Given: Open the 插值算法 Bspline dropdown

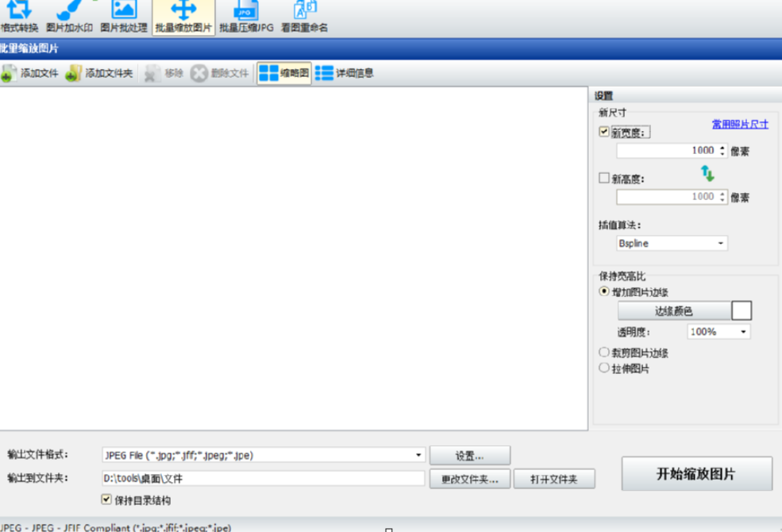Looking at the screenshot, I should pos(672,243).
